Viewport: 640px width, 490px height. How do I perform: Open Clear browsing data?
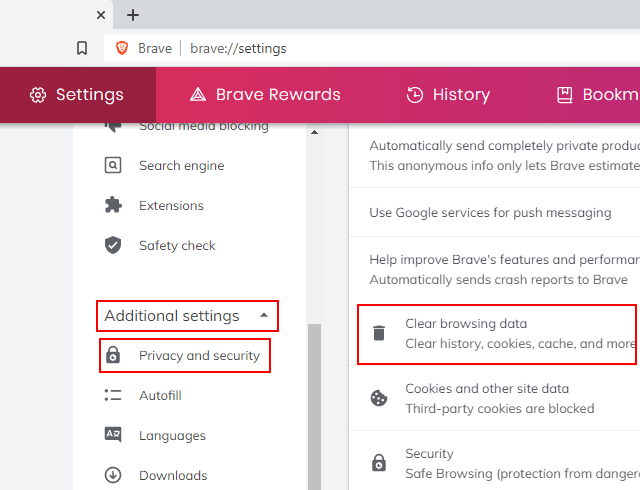click(x=497, y=334)
